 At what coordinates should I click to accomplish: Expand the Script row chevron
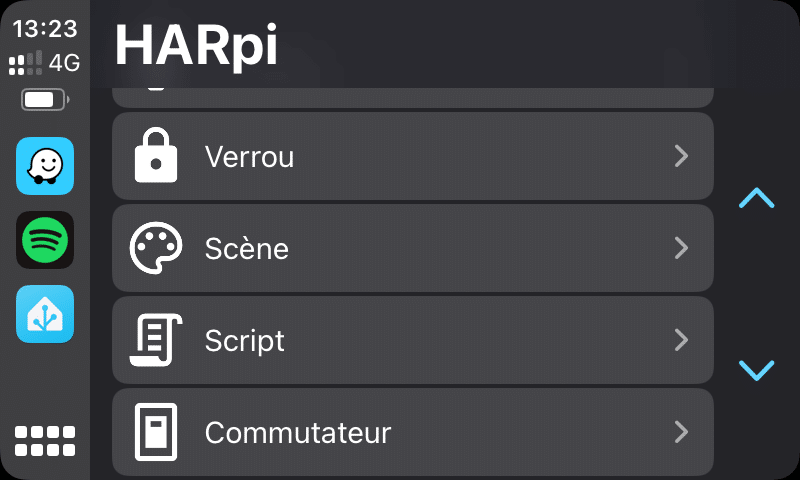[x=682, y=340]
